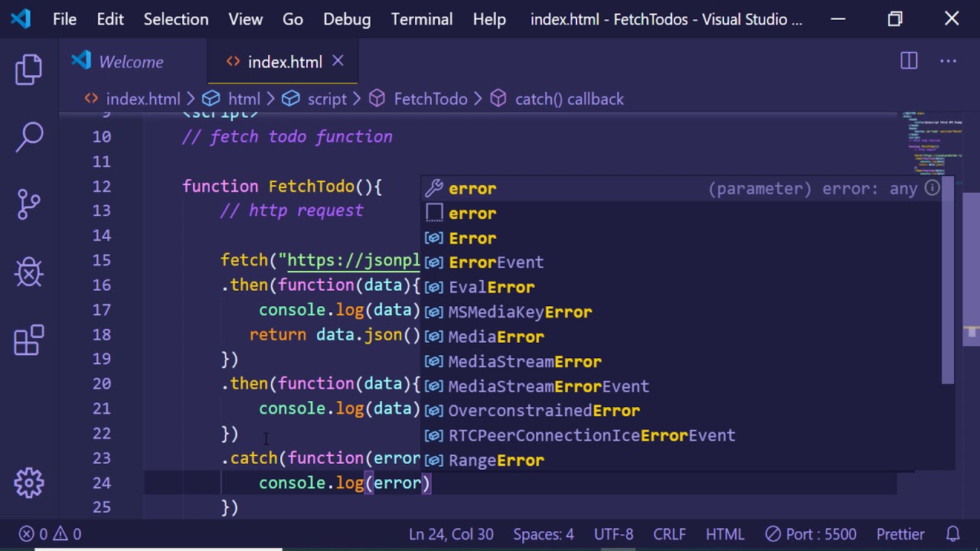Open the HTML language mode selector

click(724, 534)
